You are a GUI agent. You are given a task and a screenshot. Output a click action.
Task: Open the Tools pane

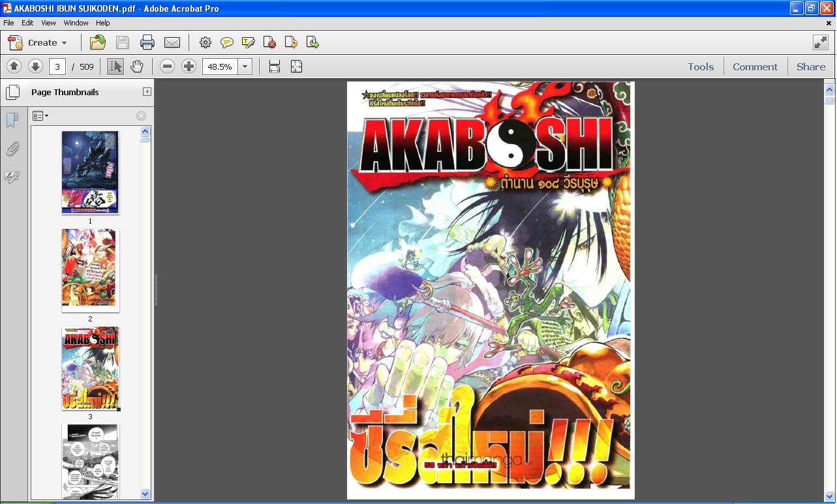(701, 67)
